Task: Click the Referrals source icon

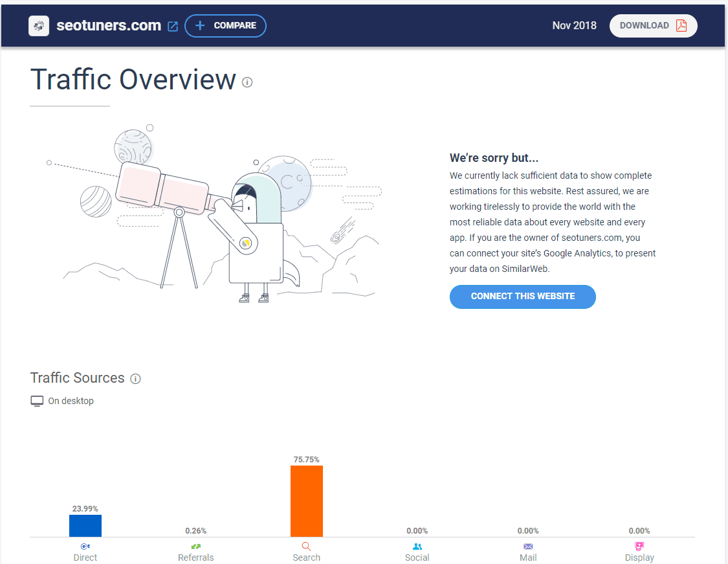Action: click(195, 547)
